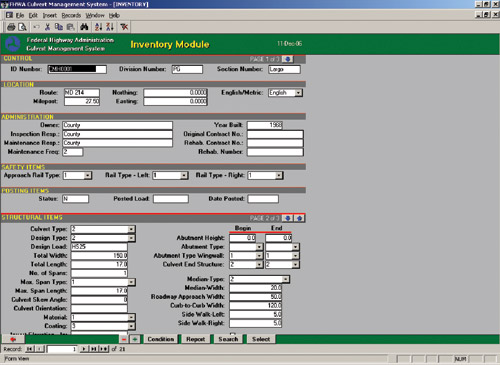500x365 pixels.
Task: Click the Curb-to-Curb Width field
Action: (x=256, y=305)
